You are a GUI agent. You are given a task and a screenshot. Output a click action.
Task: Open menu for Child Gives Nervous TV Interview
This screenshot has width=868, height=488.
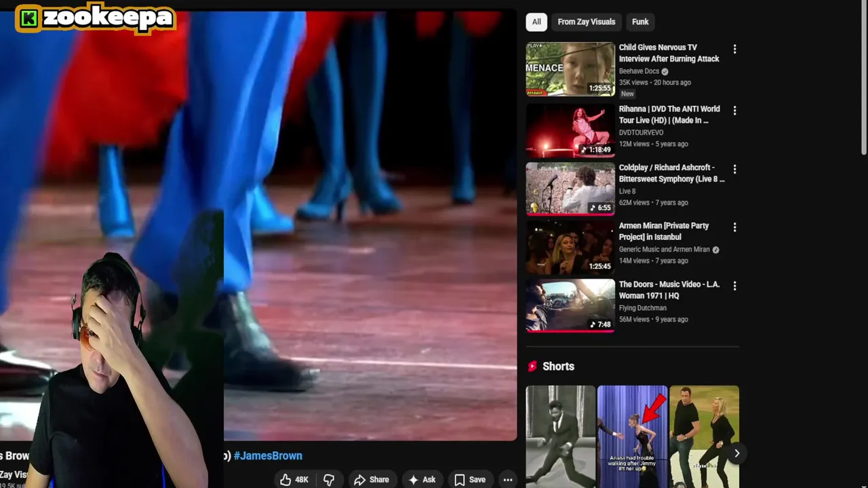pos(734,49)
